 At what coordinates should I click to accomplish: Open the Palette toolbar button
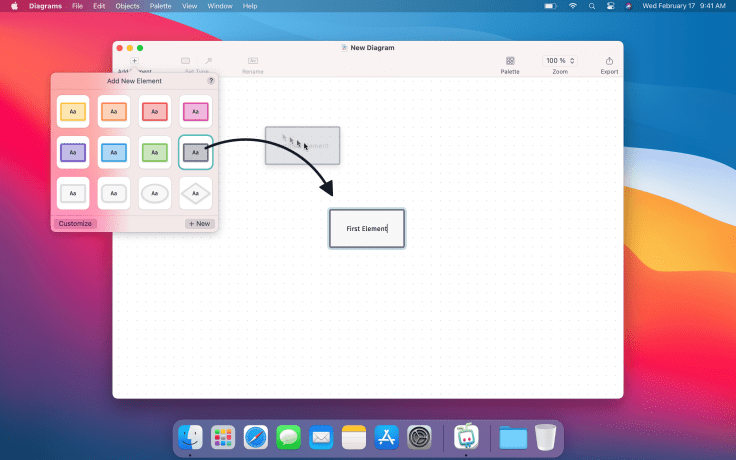(x=510, y=65)
